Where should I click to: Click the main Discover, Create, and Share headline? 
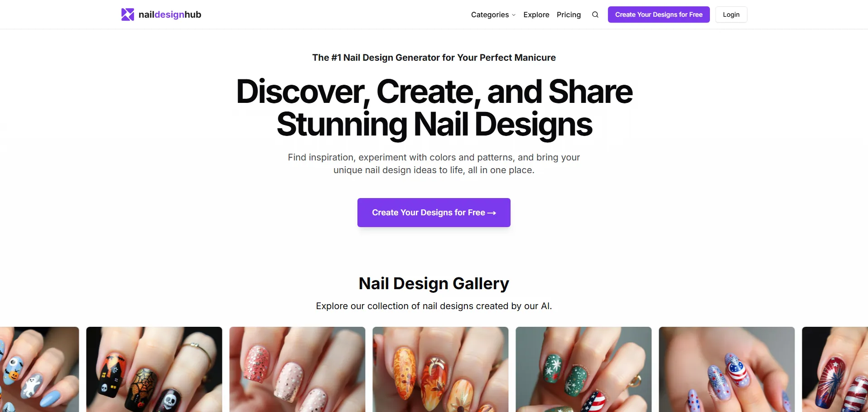[x=434, y=108]
